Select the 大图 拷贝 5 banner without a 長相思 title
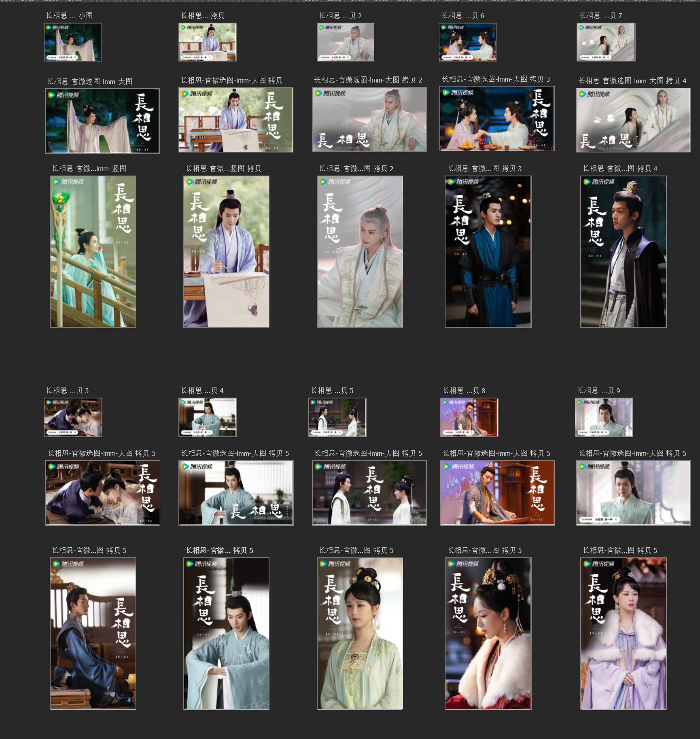The width and height of the screenshot is (700, 739). (x=633, y=493)
